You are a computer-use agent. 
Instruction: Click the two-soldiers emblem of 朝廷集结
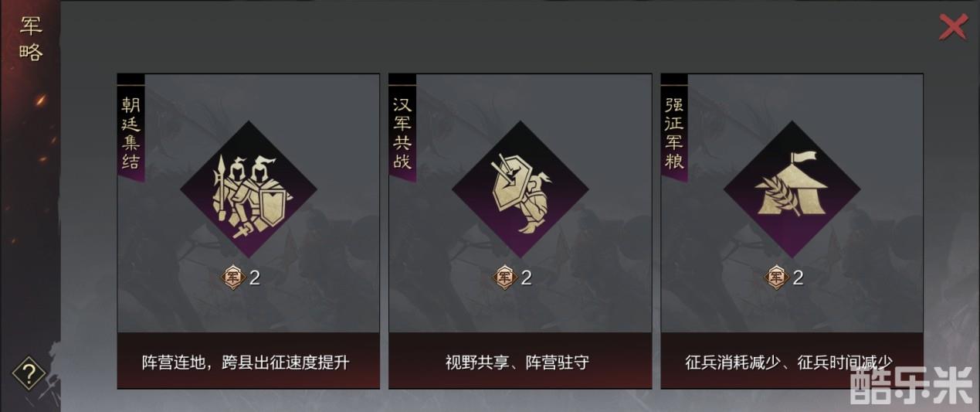coord(249,189)
